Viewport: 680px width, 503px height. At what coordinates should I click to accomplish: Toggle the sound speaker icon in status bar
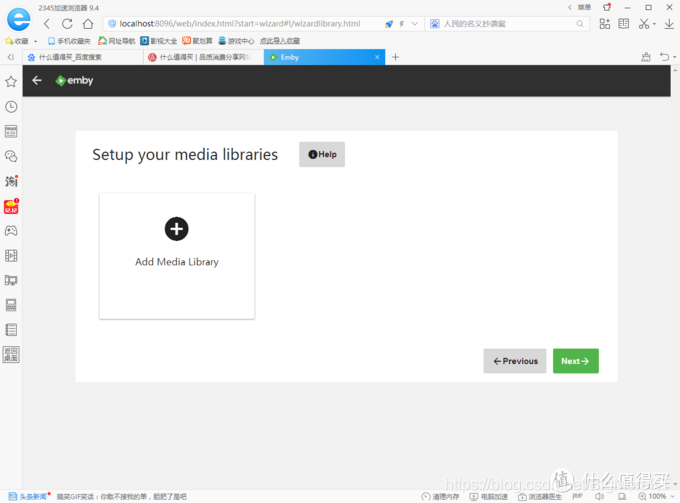pos(600,496)
